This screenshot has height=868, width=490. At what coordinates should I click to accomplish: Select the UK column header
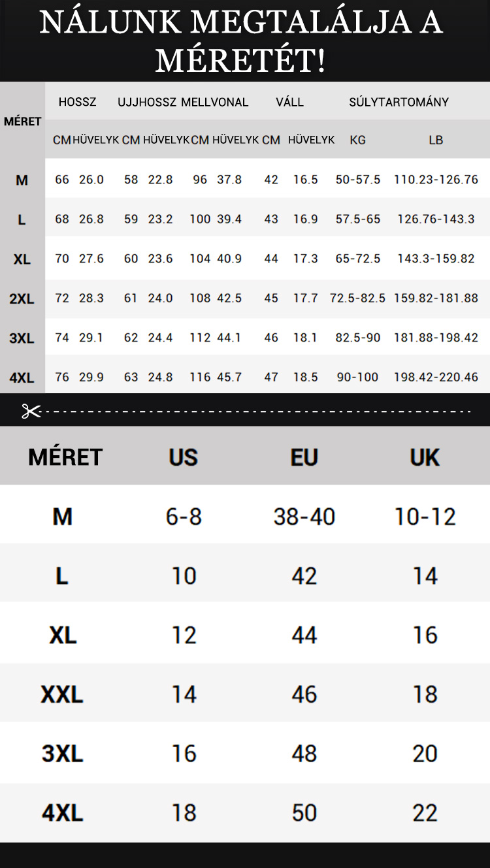425,457
